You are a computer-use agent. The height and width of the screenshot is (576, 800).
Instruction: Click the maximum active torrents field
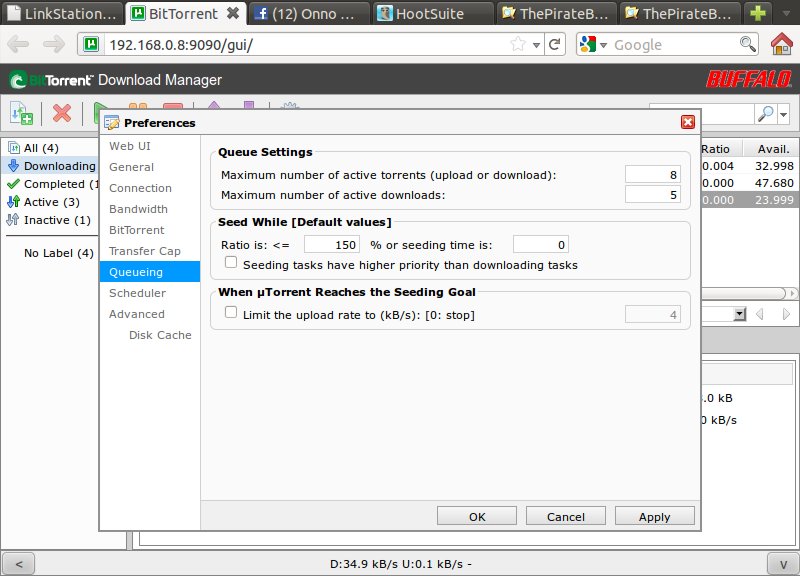(652, 174)
